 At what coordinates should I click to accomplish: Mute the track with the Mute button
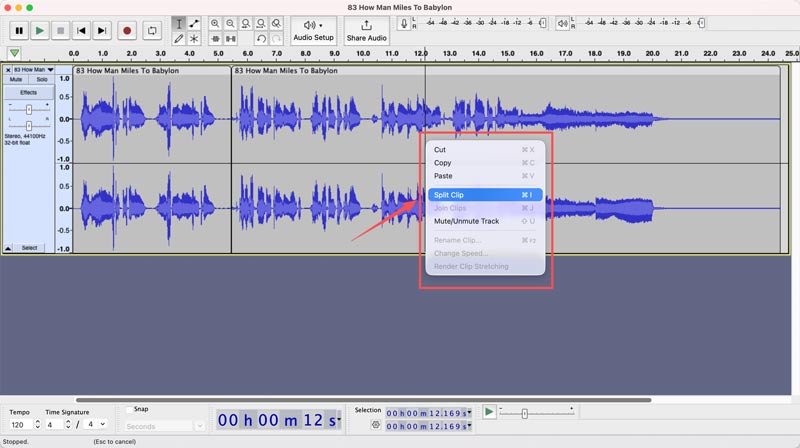tap(16, 80)
